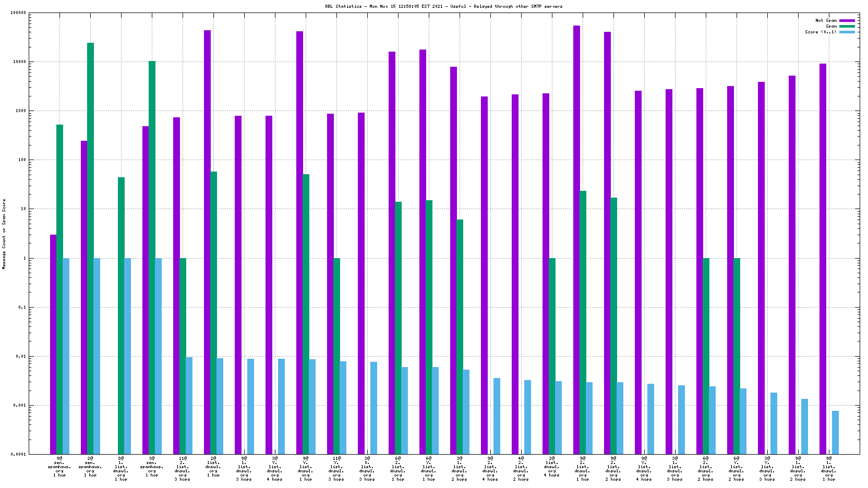Image resolution: width=868 pixels, height=488 pixels.
Task: Click the '2@ list.dnswl.org 4 hops' x-axis label
Action: coord(552,467)
